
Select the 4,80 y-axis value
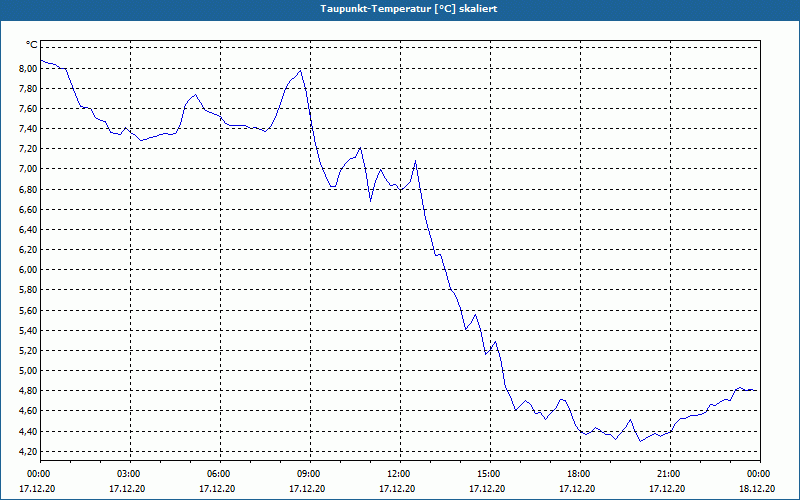tap(28, 391)
